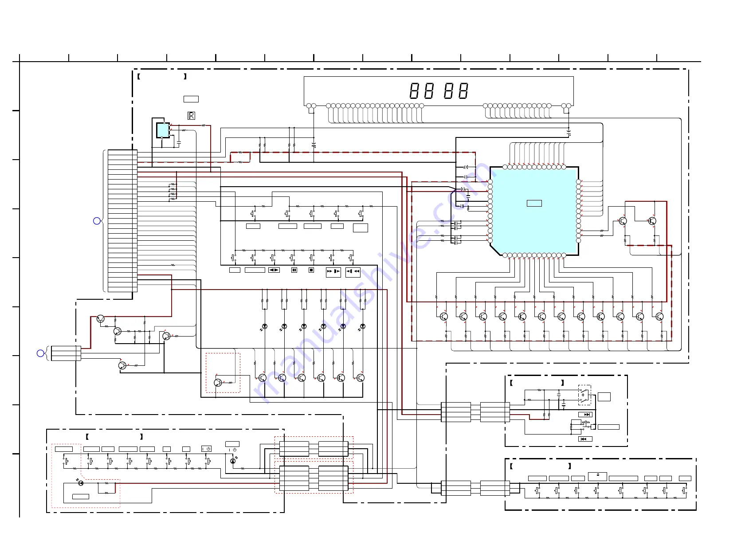Select the left transistor of the pair beside the IC

(x=623, y=221)
